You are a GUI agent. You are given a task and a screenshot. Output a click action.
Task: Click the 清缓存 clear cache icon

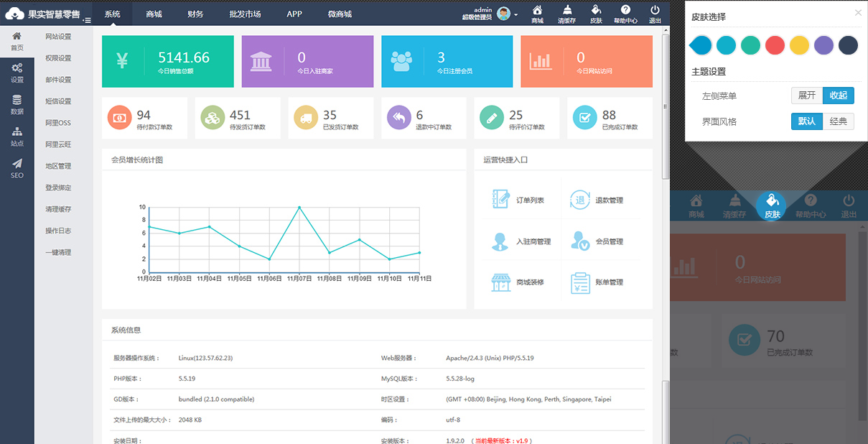click(x=567, y=13)
